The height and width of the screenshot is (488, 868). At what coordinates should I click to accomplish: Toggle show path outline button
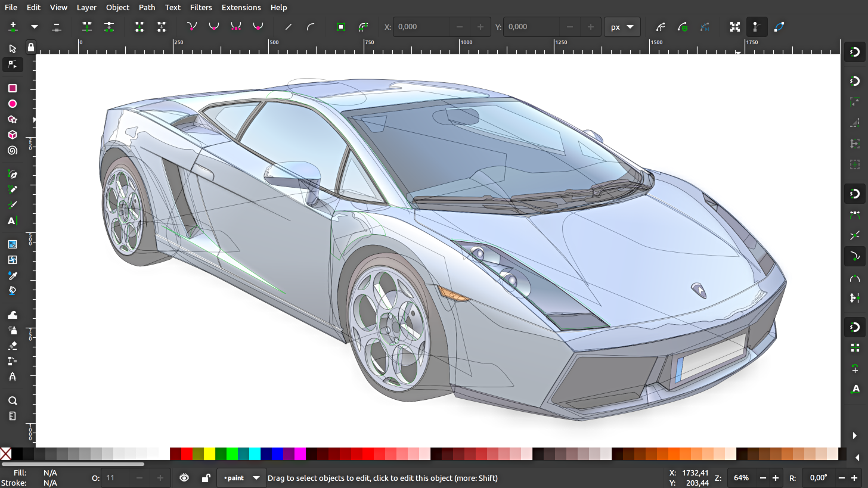point(779,27)
